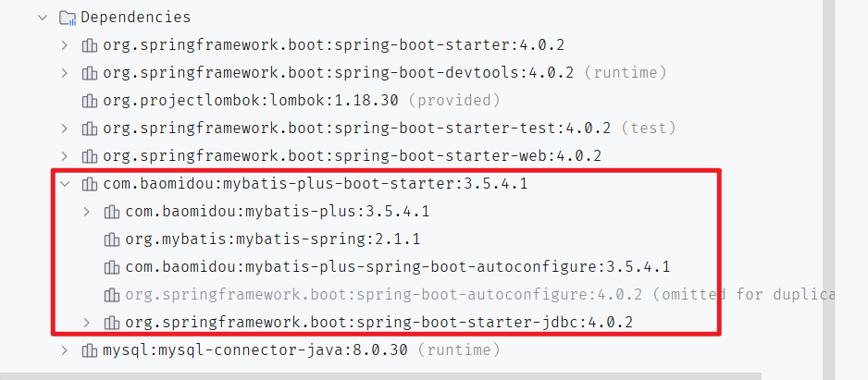Expand mysql-connector-java dependency
The width and height of the screenshot is (868, 380).
click(65, 349)
